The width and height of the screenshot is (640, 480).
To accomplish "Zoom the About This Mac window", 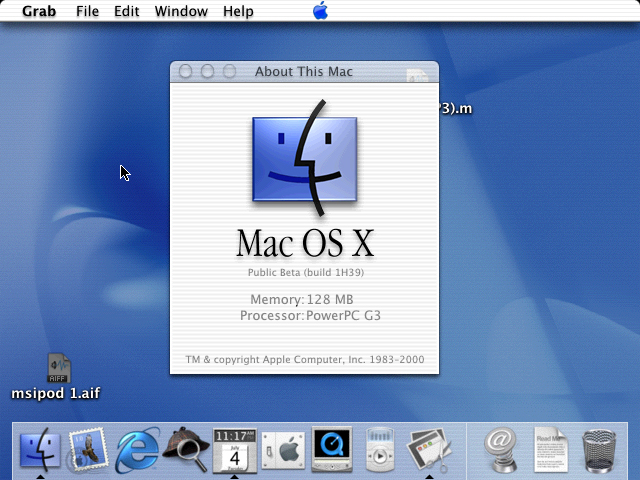I will coord(229,71).
